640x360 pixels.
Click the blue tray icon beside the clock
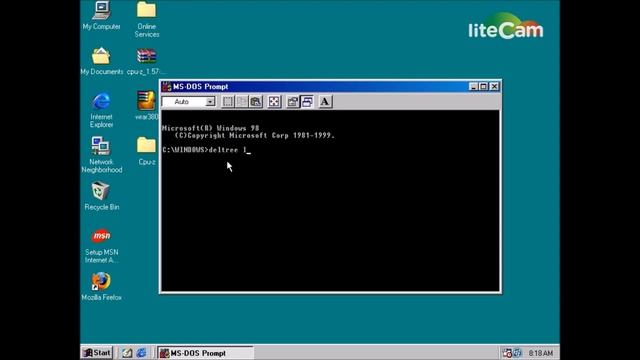click(x=517, y=353)
